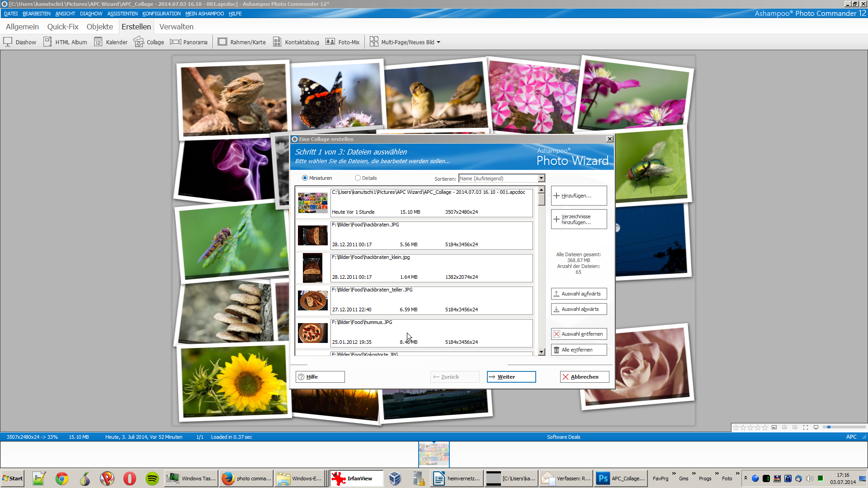Open the HILFE menu
The height and width of the screenshot is (488, 868).
(235, 14)
